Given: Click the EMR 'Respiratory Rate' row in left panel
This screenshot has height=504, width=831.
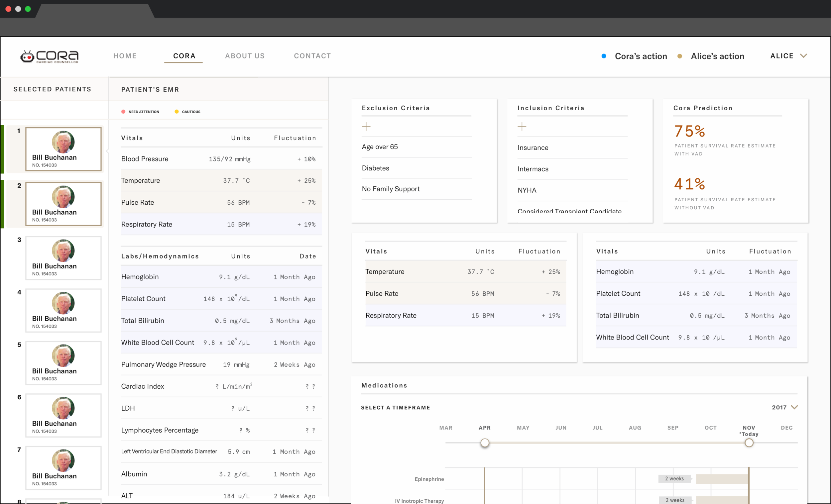Looking at the screenshot, I should point(221,224).
